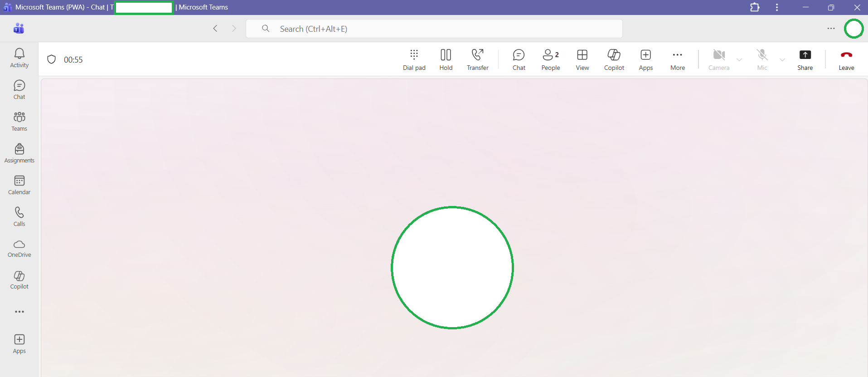Show the People participants panel

tap(551, 60)
